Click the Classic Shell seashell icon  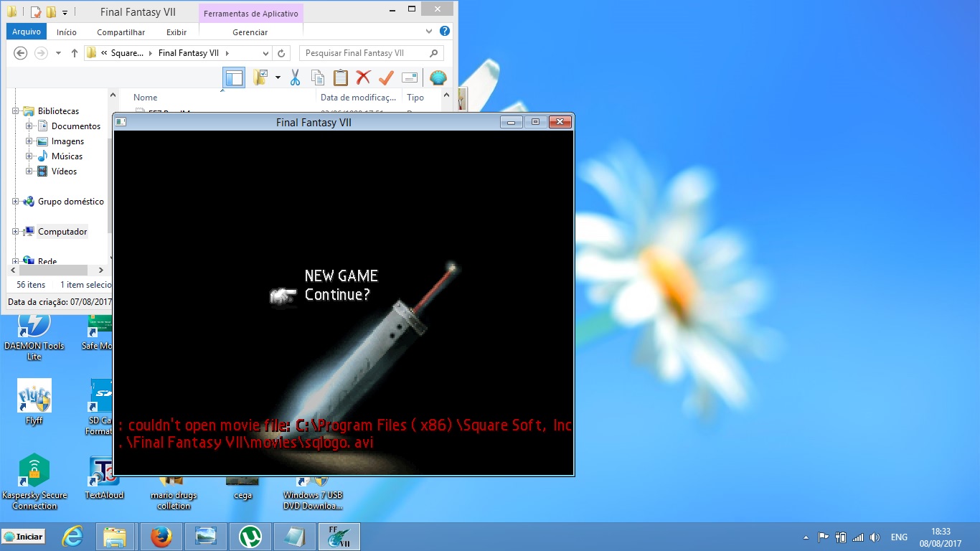point(438,78)
